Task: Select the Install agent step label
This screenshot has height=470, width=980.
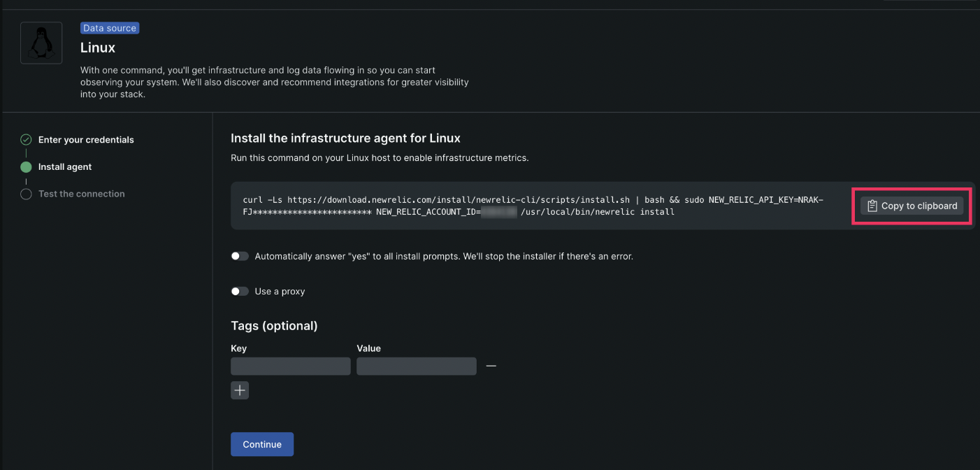Action: tap(65, 167)
